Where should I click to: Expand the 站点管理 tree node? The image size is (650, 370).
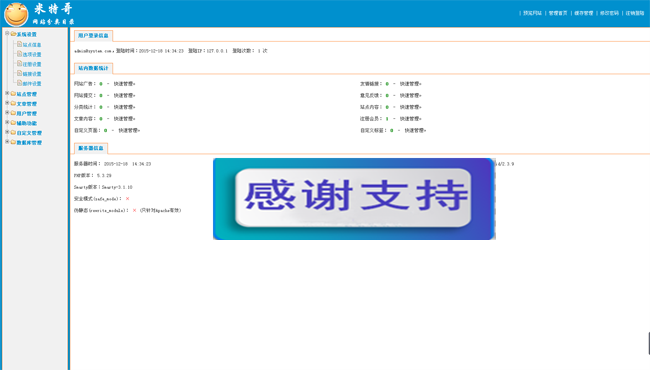pos(7,93)
